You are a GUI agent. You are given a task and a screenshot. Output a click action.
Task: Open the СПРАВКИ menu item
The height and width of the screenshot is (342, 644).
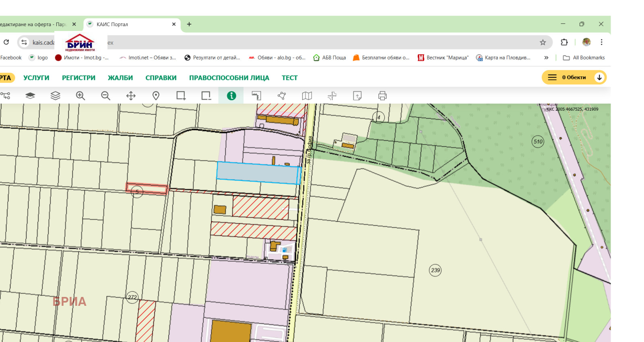point(161,78)
